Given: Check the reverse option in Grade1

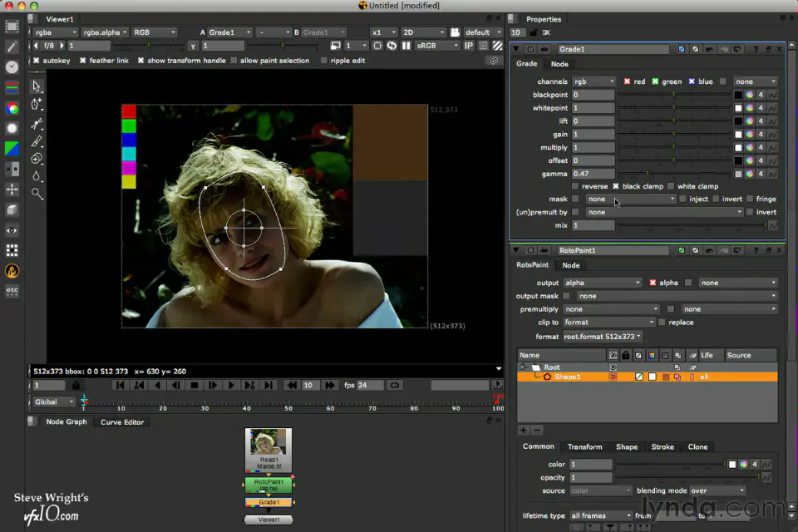Looking at the screenshot, I should 575,186.
